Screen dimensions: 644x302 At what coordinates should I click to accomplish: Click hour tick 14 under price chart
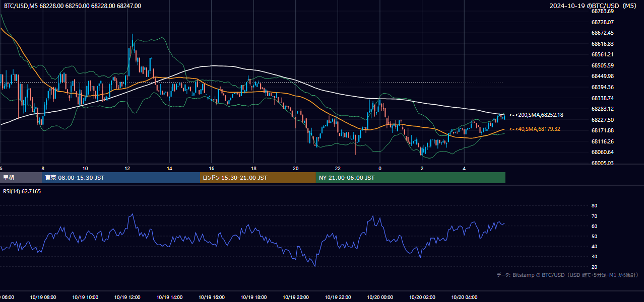169,169
